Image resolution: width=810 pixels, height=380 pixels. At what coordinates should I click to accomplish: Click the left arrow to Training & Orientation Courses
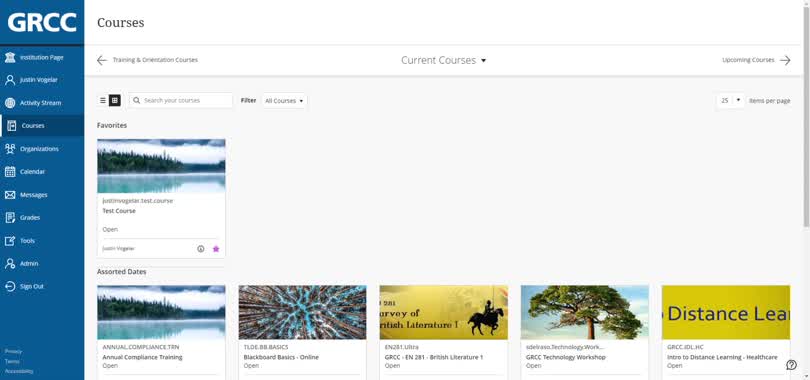point(102,60)
